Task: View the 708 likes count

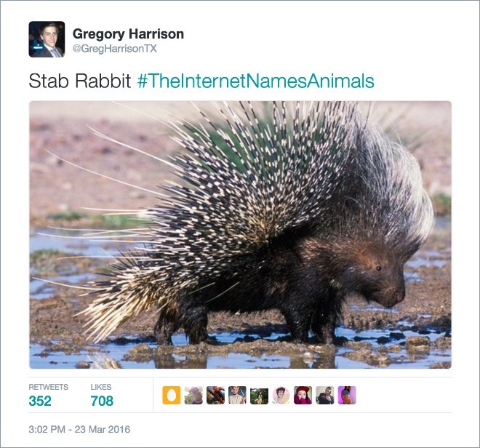Action: coord(102,401)
